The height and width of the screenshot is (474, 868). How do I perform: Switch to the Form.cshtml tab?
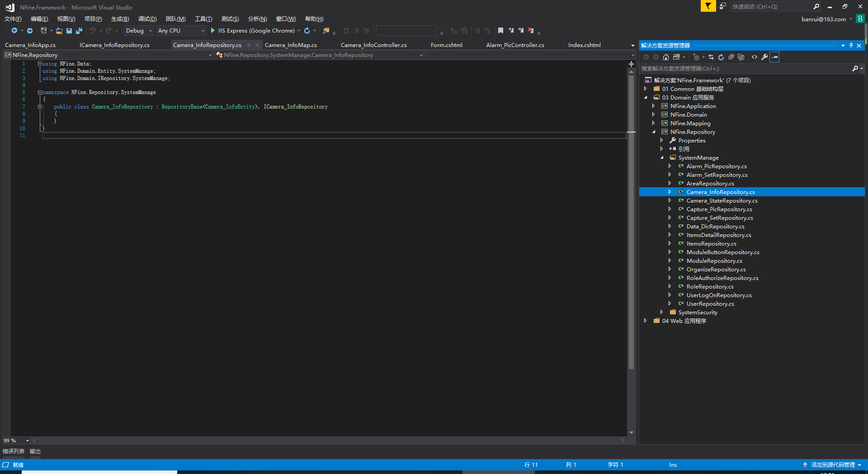pos(447,45)
